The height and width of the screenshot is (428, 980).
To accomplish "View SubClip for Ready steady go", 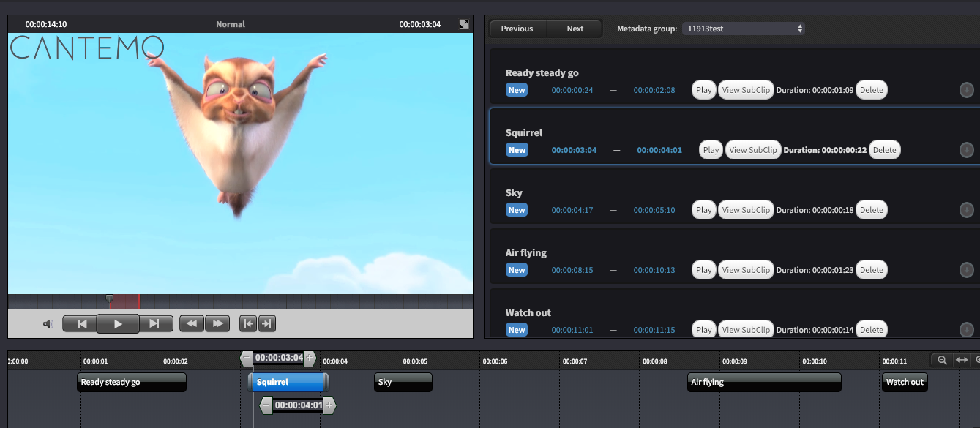I will point(746,90).
